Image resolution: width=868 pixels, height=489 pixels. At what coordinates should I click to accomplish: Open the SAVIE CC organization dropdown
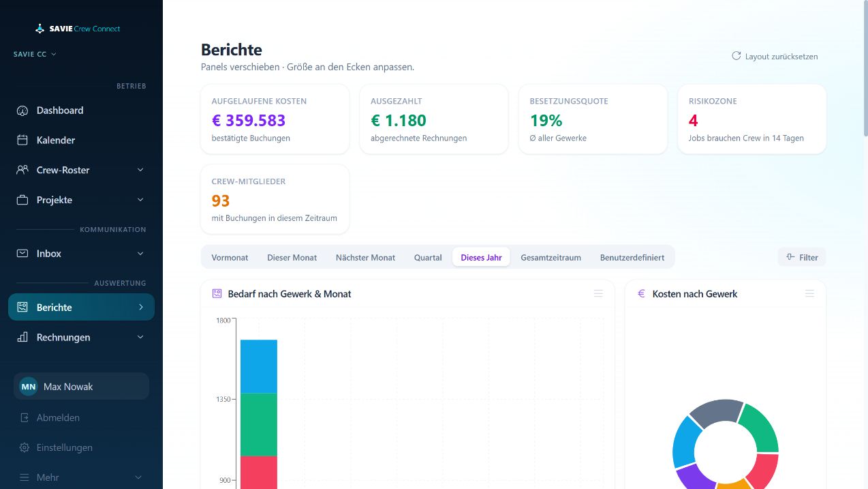(x=35, y=54)
